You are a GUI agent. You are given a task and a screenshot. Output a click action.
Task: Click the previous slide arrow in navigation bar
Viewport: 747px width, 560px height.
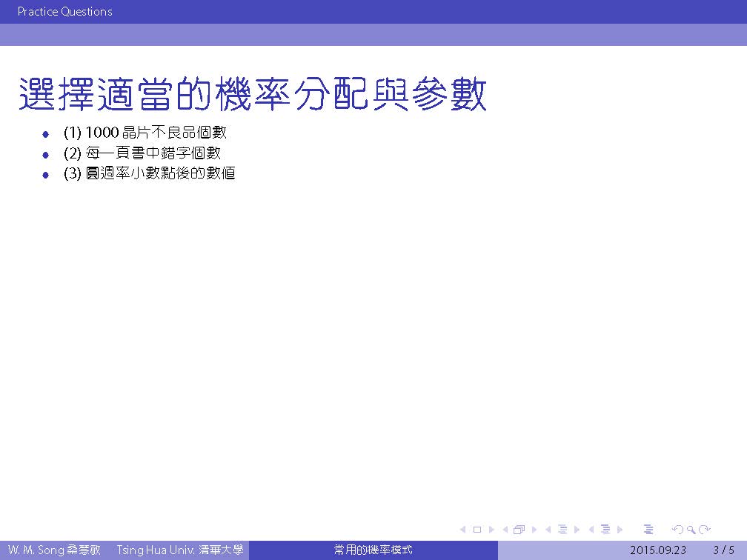click(463, 530)
